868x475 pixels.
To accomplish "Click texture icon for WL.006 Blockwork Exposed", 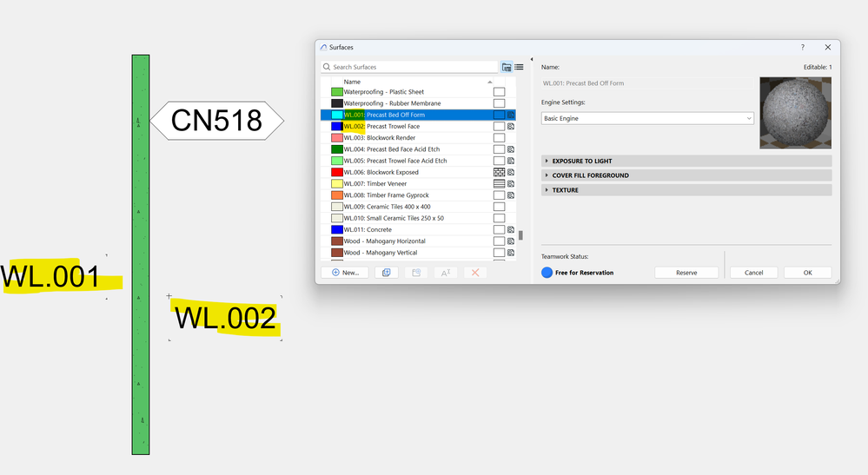I will (511, 173).
